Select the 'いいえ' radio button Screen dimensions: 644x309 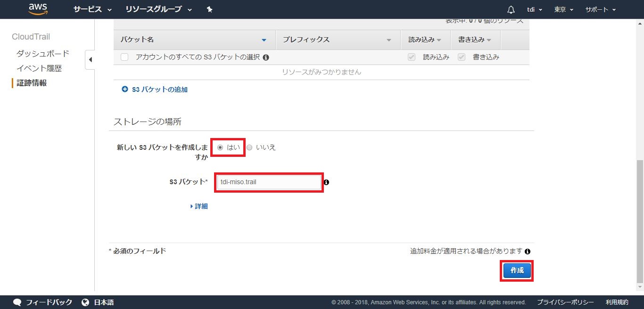point(249,147)
